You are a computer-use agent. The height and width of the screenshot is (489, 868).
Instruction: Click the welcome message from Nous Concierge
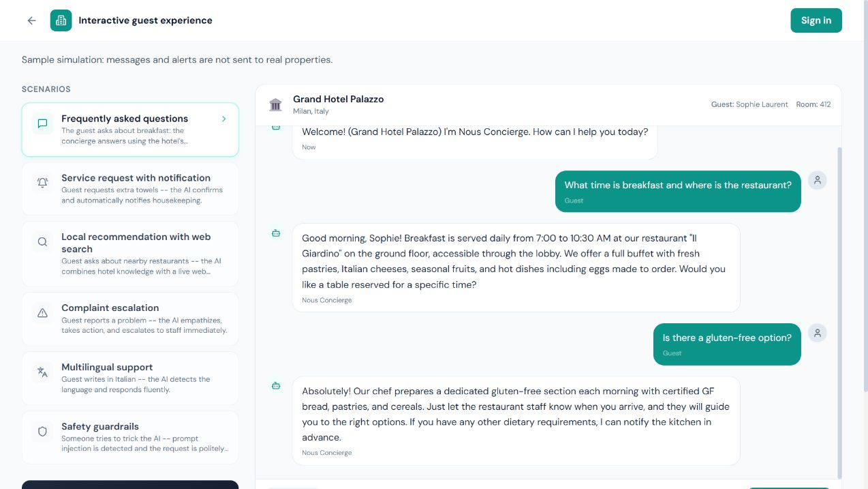(475, 142)
